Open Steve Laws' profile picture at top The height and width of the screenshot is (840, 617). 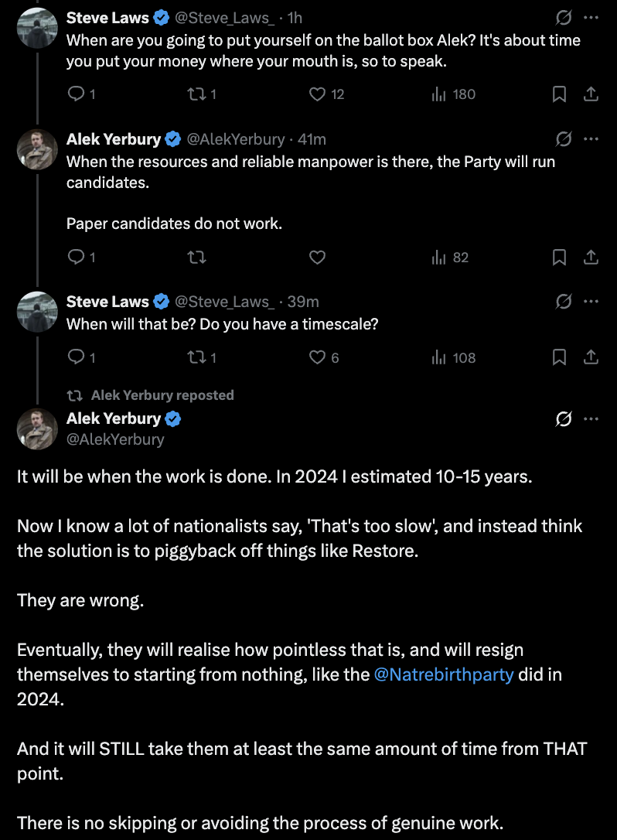pos(37,28)
